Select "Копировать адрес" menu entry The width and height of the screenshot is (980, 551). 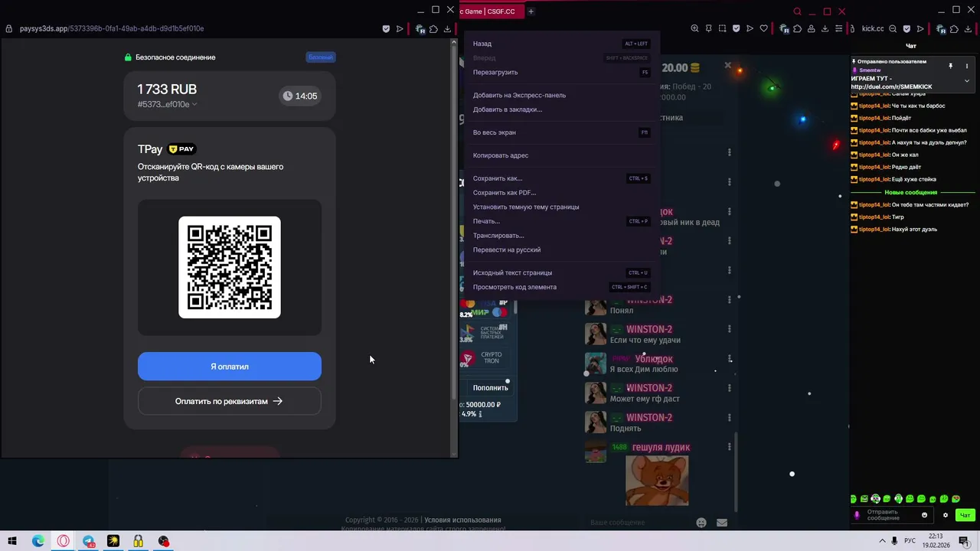pos(561,155)
